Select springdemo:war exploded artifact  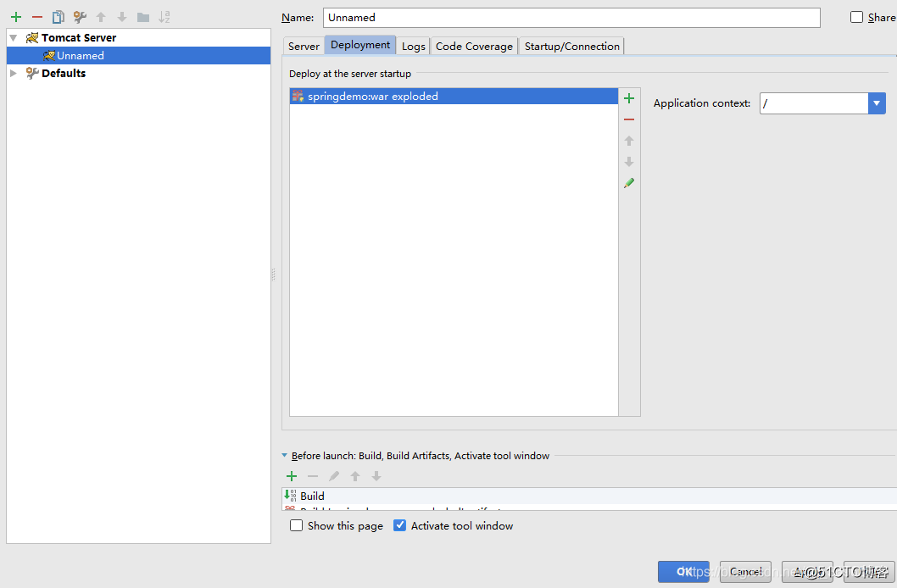point(454,96)
